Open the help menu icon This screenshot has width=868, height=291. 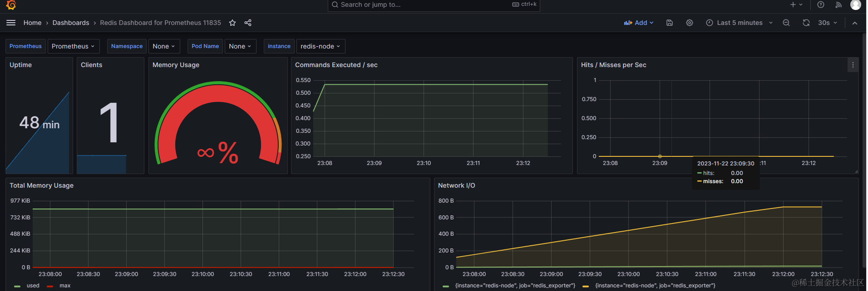(821, 5)
